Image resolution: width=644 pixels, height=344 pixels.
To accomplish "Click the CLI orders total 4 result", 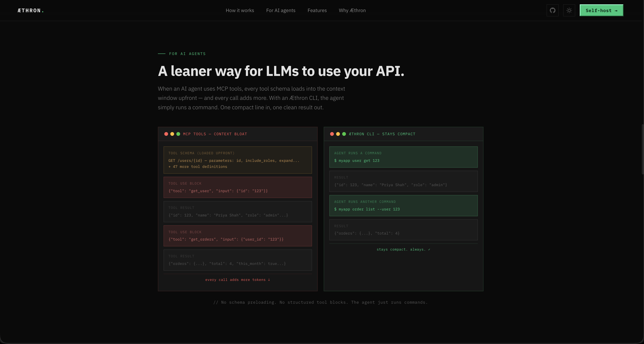I will tap(367, 233).
